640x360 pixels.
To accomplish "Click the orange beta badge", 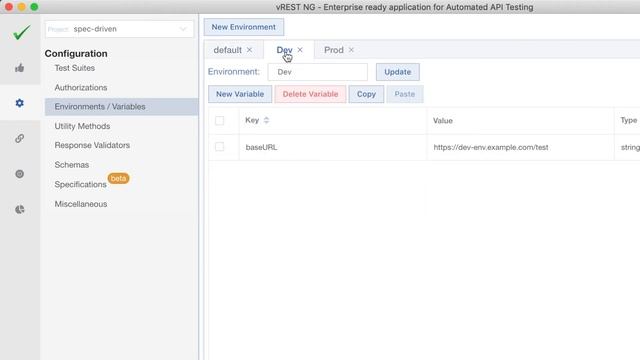I will pos(118,178).
